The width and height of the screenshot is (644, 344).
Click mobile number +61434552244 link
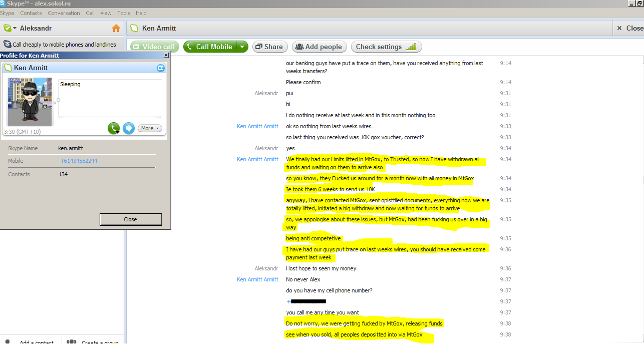tap(79, 161)
